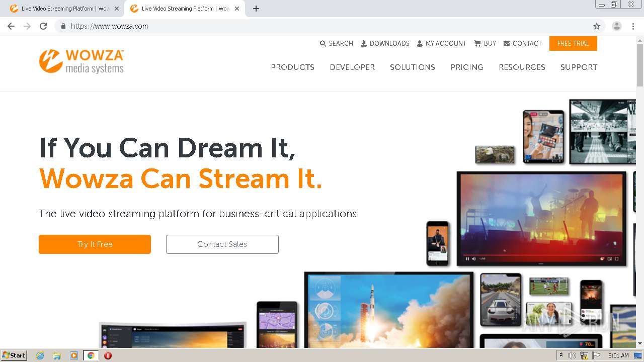
Task: Go to My Account
Action: click(x=442, y=44)
